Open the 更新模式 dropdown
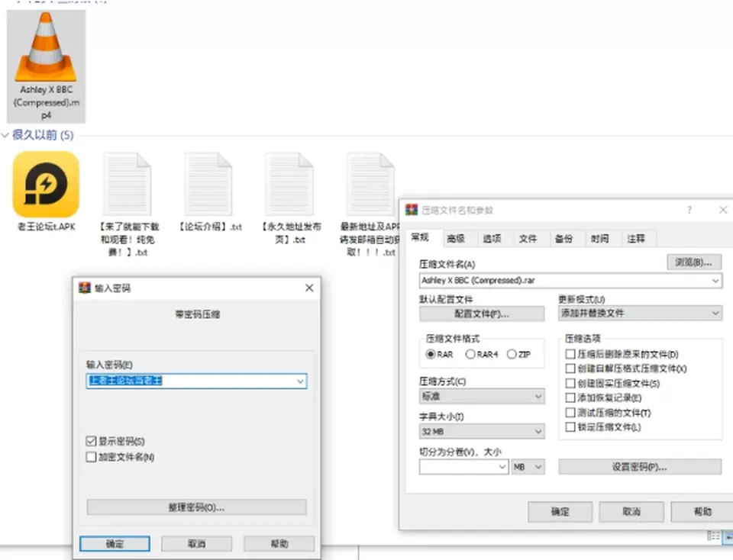Screen dimensions: 733x560 coord(640,313)
